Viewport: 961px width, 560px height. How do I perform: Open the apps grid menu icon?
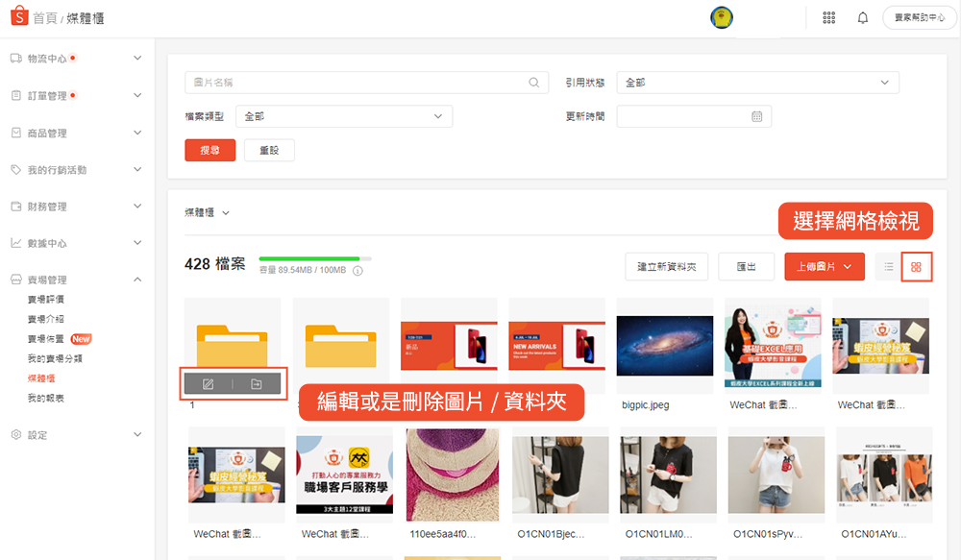pos(828,18)
